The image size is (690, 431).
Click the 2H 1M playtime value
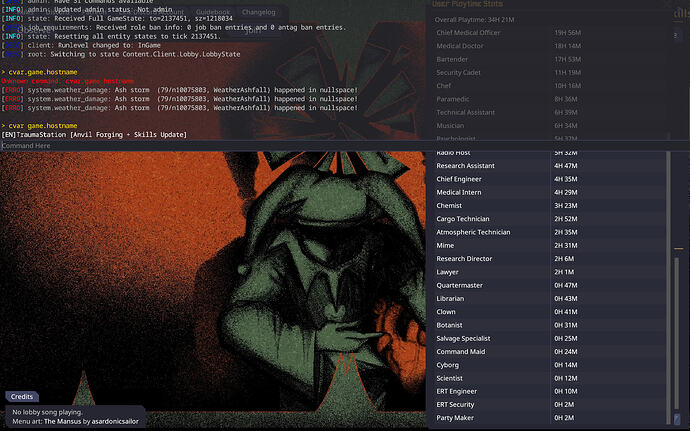pos(564,272)
